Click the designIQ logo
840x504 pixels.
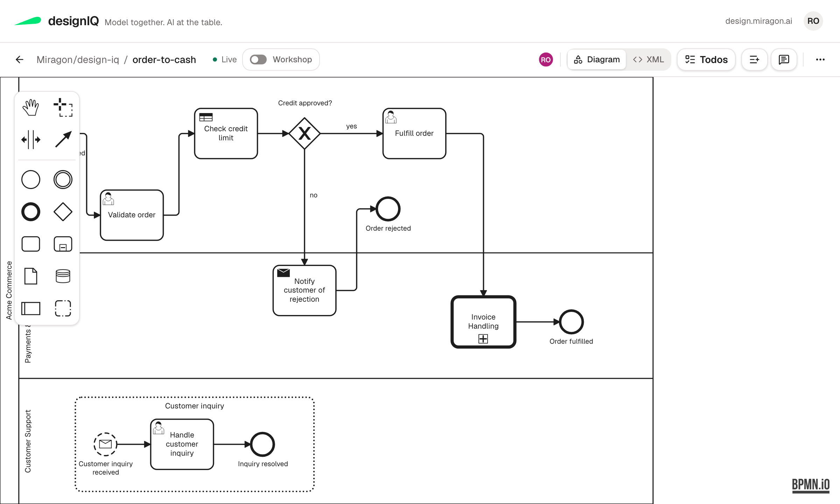pos(57,21)
